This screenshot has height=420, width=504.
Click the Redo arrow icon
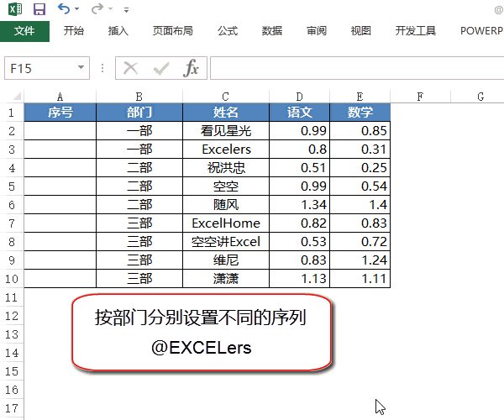pyautogui.click(x=97, y=9)
